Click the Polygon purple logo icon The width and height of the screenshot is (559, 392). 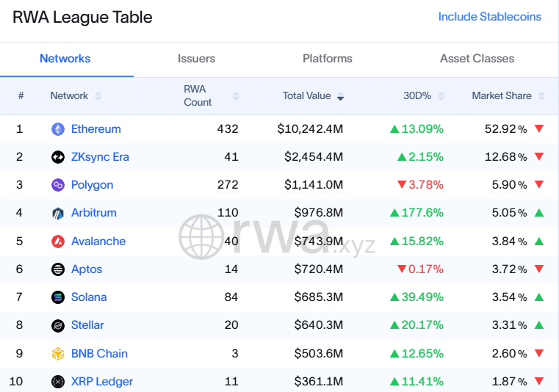[57, 185]
